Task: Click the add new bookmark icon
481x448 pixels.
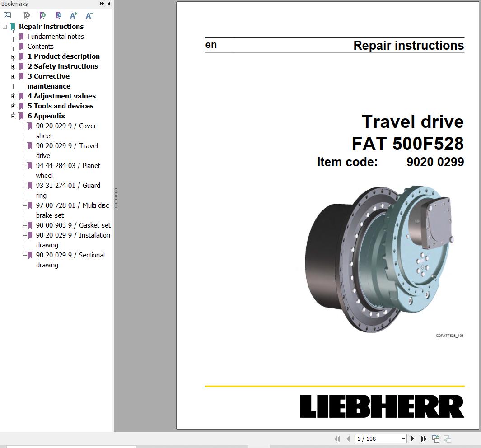Action: [42, 15]
